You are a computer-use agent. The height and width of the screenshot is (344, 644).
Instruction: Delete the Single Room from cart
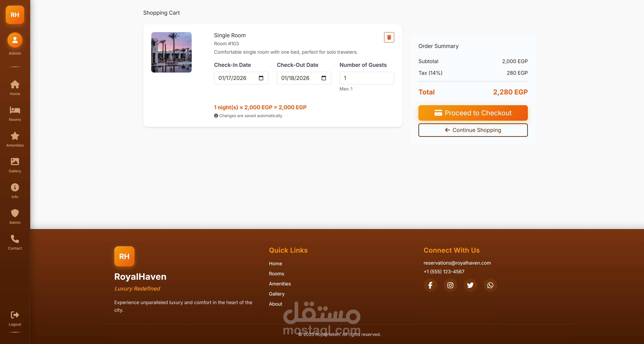(389, 37)
